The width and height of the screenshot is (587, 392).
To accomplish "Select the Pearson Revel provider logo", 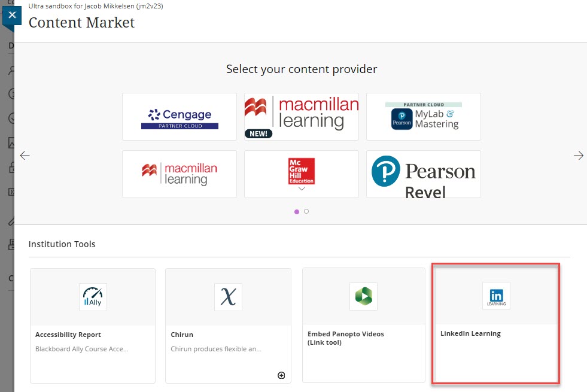I will coord(423,174).
